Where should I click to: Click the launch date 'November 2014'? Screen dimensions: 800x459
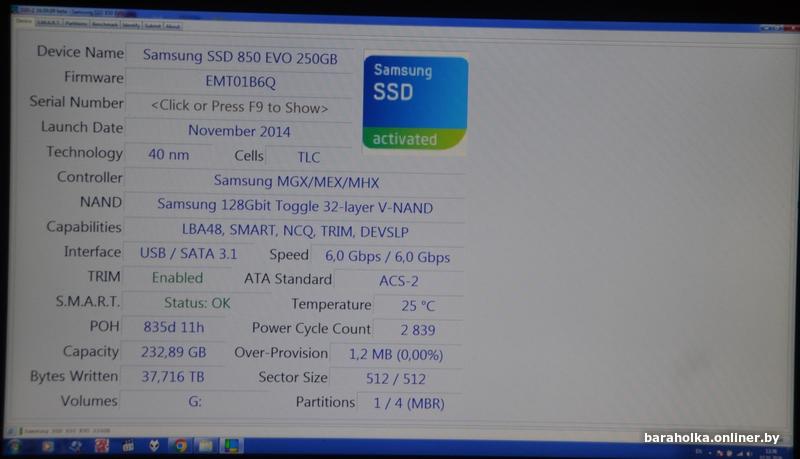[239, 131]
